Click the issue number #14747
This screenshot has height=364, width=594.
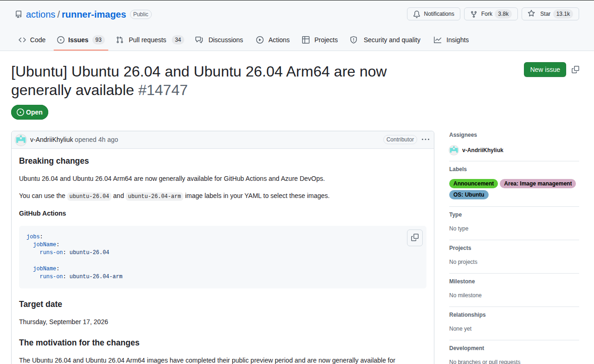pyautogui.click(x=163, y=90)
